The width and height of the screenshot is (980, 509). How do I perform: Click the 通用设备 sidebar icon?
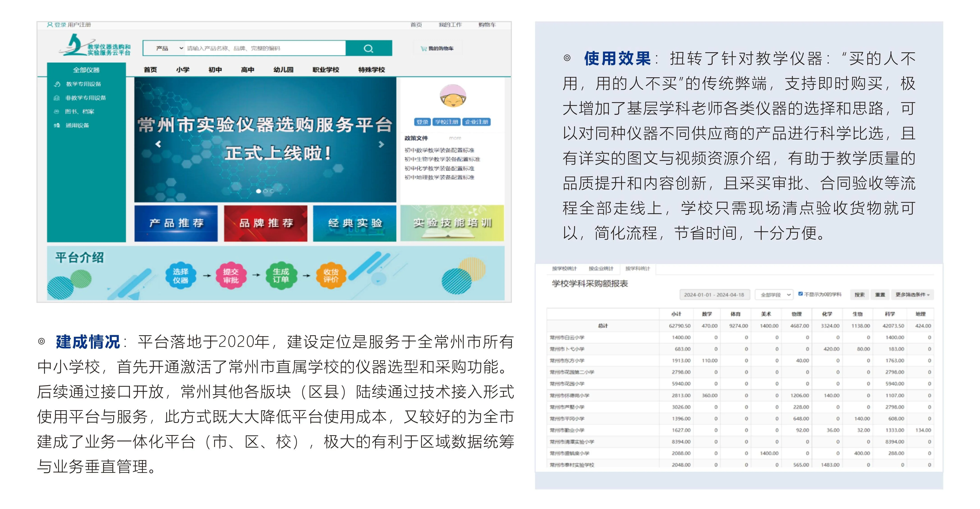tap(57, 125)
